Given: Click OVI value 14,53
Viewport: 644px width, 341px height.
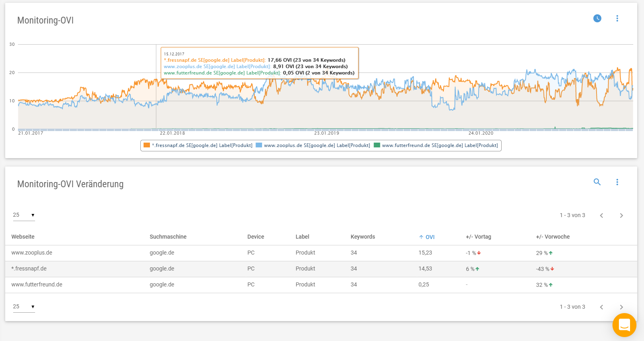Looking at the screenshot, I should (425, 269).
